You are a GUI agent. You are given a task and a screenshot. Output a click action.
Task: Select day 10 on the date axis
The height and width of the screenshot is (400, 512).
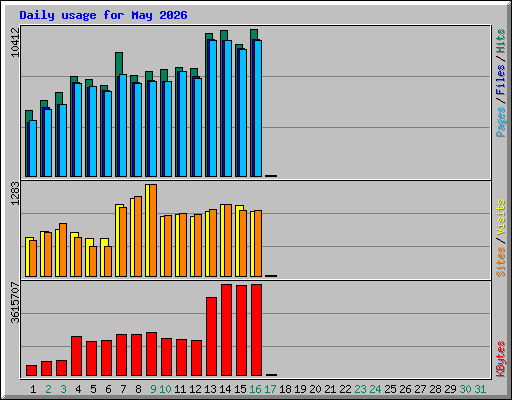165,389
